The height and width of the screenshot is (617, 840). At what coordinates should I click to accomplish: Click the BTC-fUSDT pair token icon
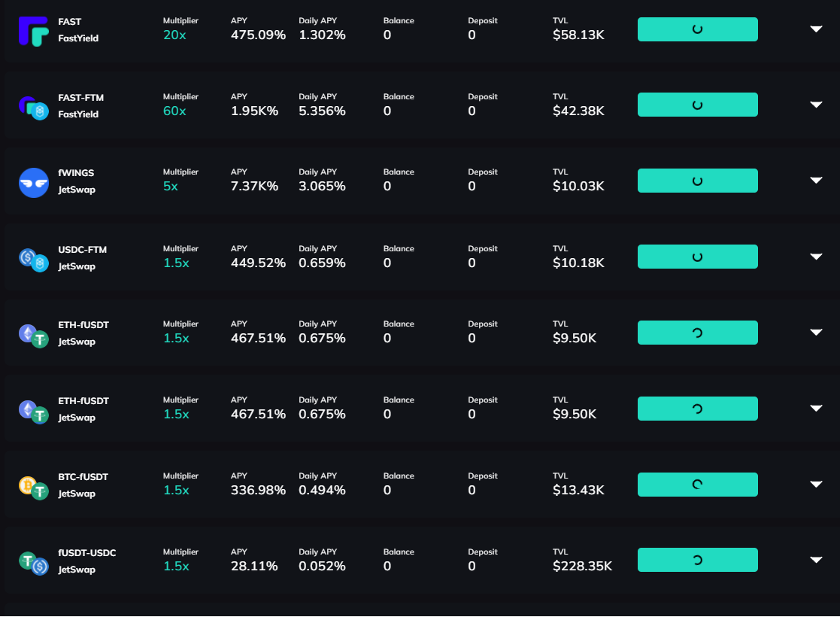(x=33, y=488)
